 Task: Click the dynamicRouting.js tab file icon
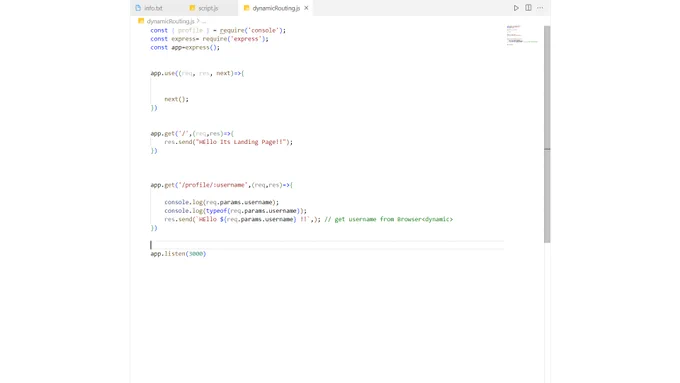(246, 8)
